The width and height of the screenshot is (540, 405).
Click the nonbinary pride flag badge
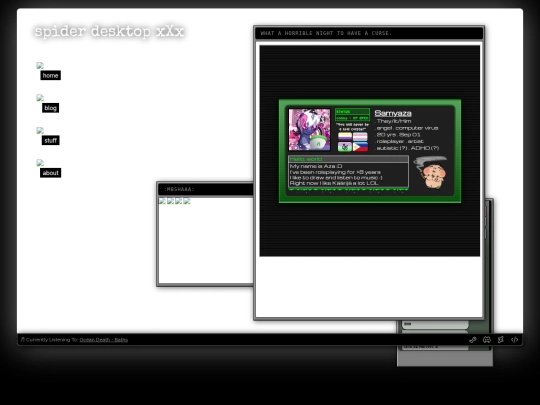[345, 137]
